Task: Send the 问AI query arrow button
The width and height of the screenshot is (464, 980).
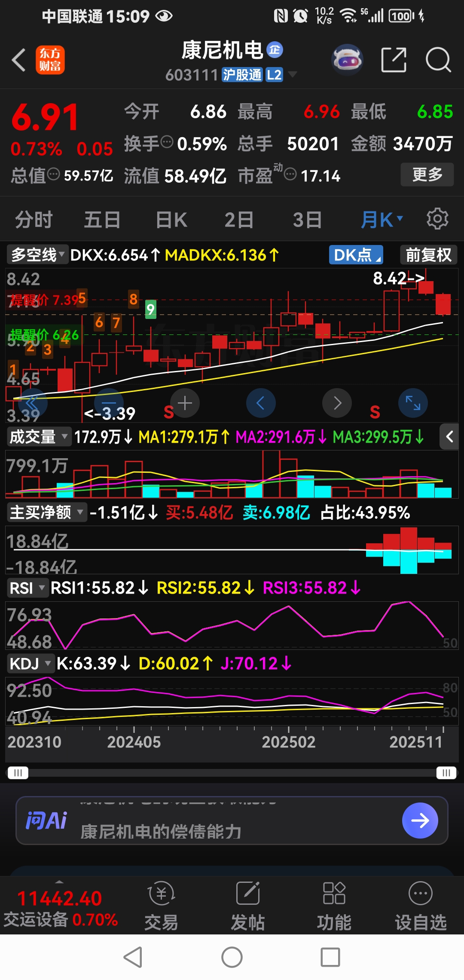Action: [420, 821]
